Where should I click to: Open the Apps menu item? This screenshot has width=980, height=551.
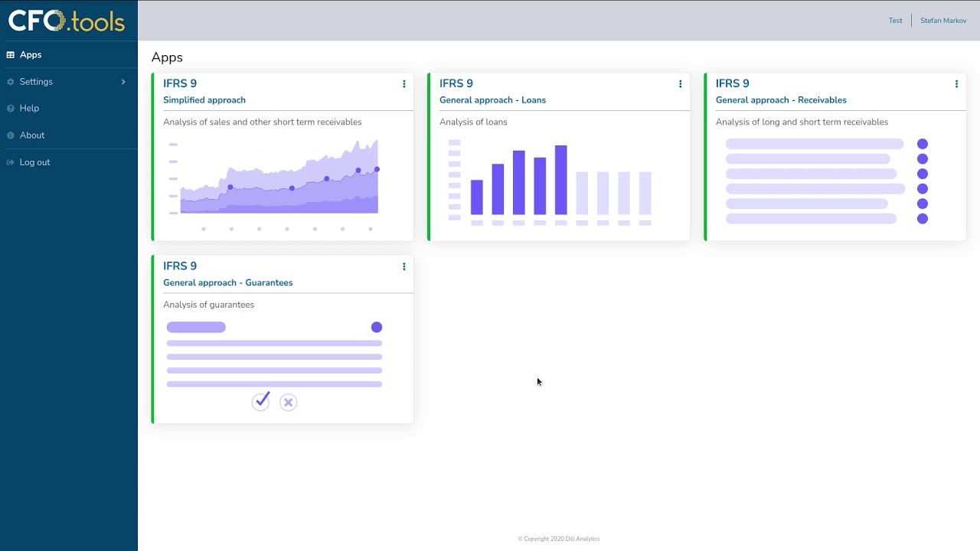pyautogui.click(x=69, y=55)
